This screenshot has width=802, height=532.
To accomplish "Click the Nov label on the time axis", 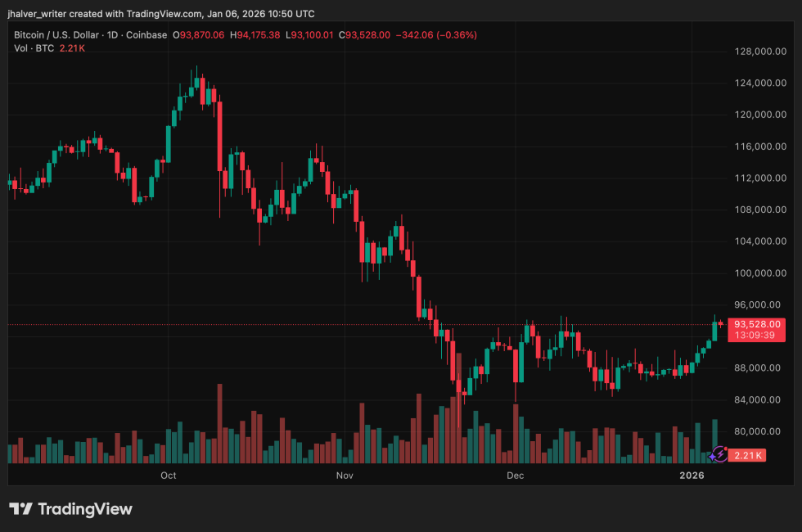I will (x=345, y=475).
